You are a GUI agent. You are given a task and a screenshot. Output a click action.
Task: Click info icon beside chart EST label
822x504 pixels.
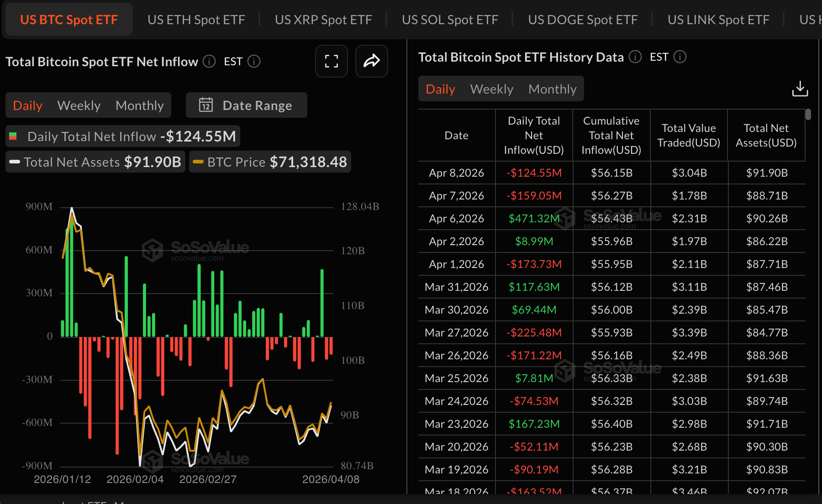click(x=254, y=61)
